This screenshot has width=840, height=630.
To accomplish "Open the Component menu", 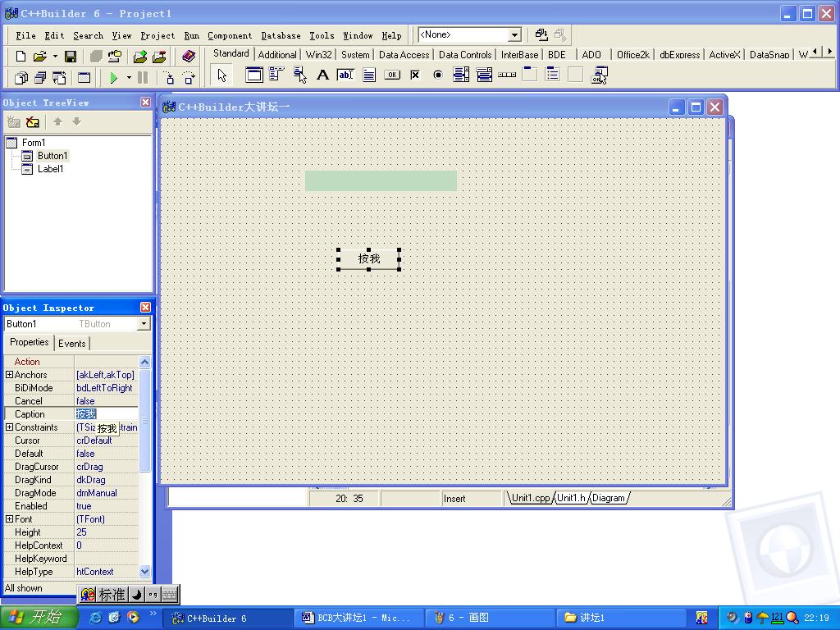I will coord(230,36).
